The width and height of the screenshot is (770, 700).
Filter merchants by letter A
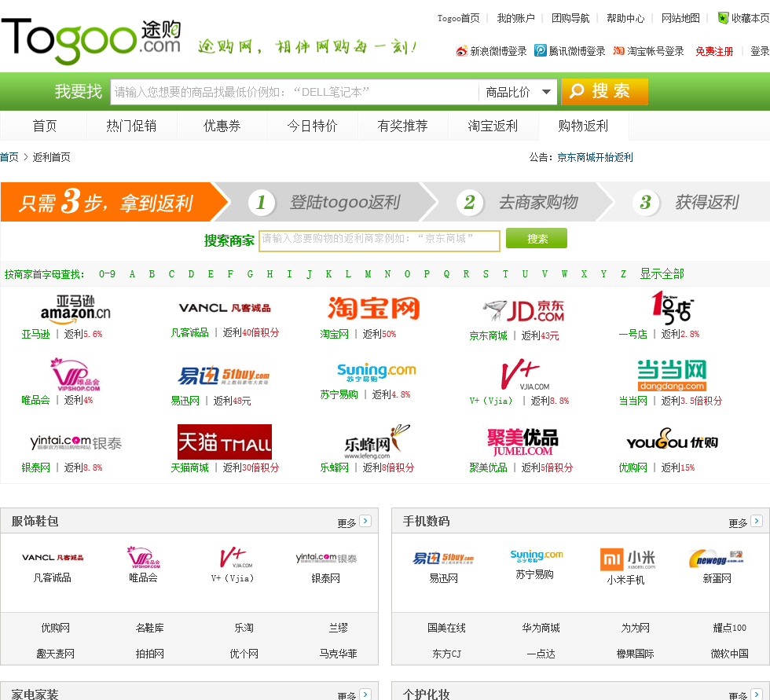132,274
